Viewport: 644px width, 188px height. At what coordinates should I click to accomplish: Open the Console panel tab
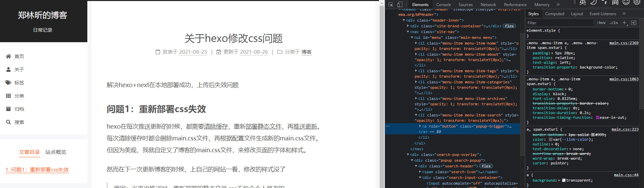coord(443,5)
